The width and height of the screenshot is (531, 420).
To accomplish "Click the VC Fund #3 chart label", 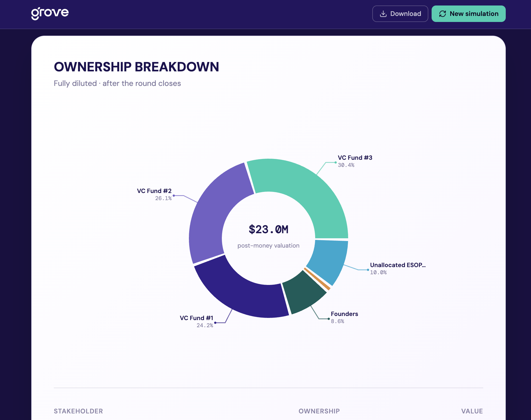I will 355,158.
